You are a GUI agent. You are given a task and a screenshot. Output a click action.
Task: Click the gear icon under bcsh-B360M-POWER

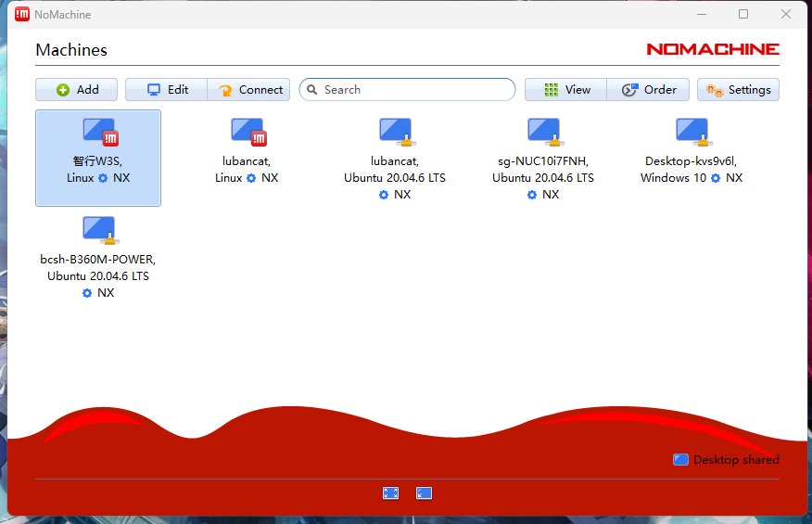click(87, 293)
